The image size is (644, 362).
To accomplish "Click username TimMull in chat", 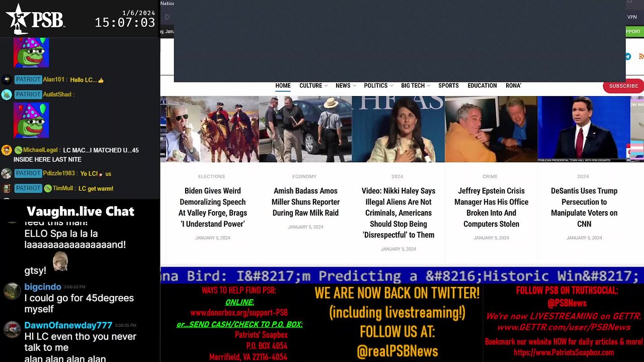I will point(63,189).
